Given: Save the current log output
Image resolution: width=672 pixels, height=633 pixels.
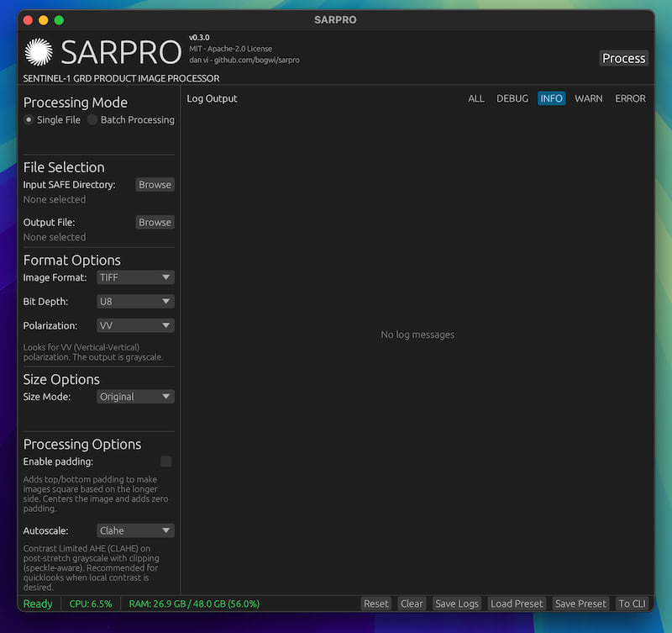Looking at the screenshot, I should pos(457,604).
